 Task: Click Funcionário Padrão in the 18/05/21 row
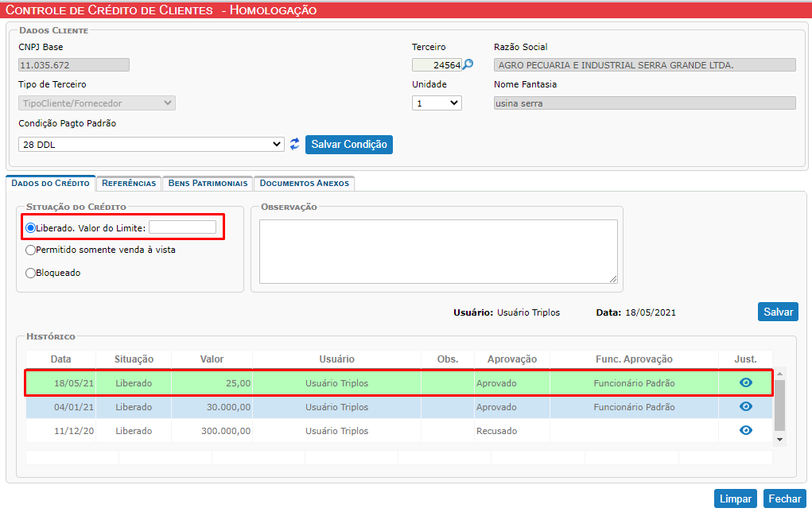[x=634, y=383]
